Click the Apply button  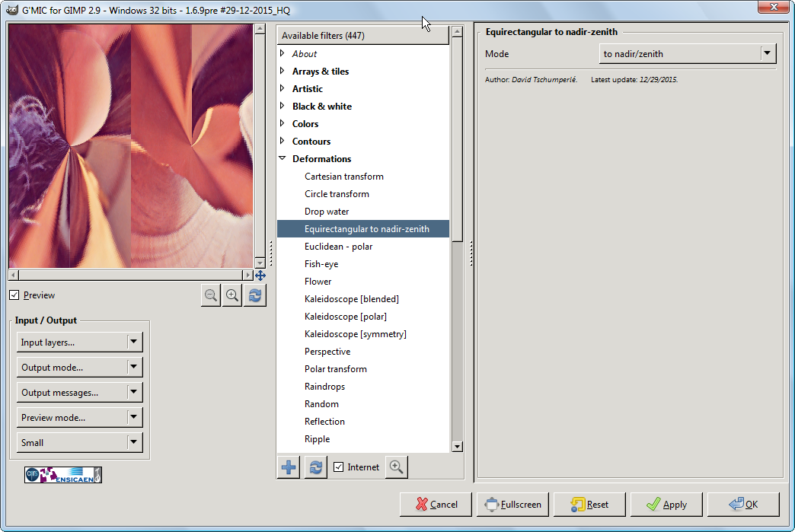click(666, 504)
